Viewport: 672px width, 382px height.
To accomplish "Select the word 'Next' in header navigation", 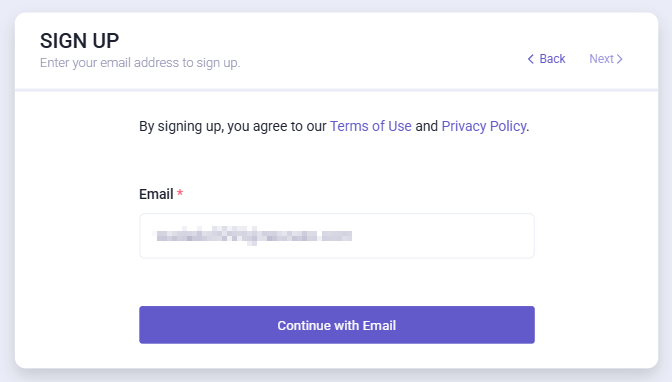I will [x=601, y=59].
